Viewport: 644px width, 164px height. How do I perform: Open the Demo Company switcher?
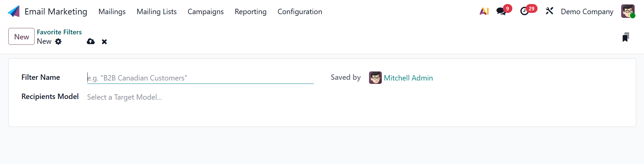pos(587,11)
